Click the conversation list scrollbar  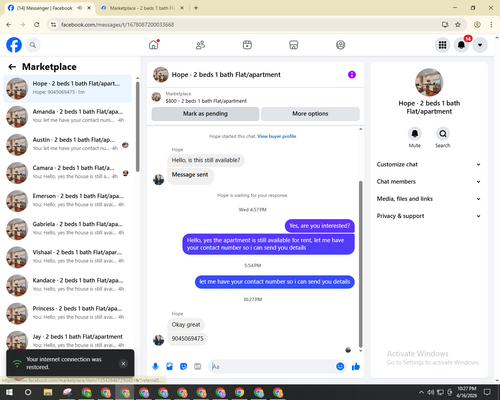pyautogui.click(x=137, y=127)
